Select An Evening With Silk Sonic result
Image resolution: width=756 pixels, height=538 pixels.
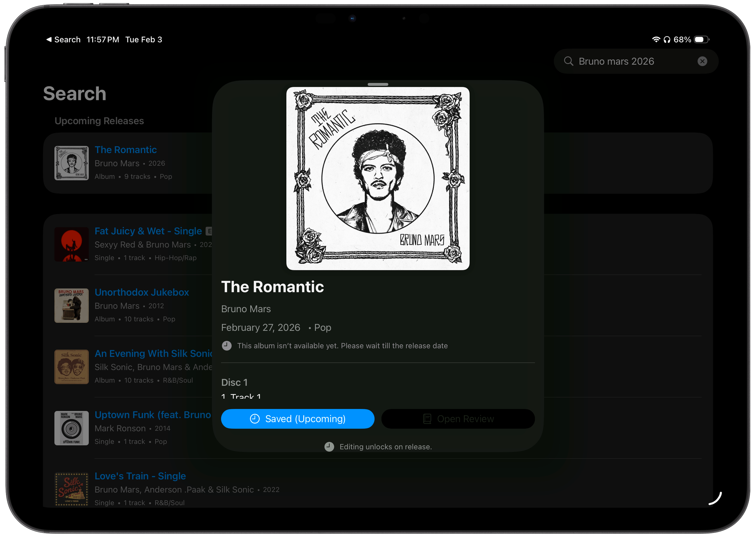tap(153, 353)
